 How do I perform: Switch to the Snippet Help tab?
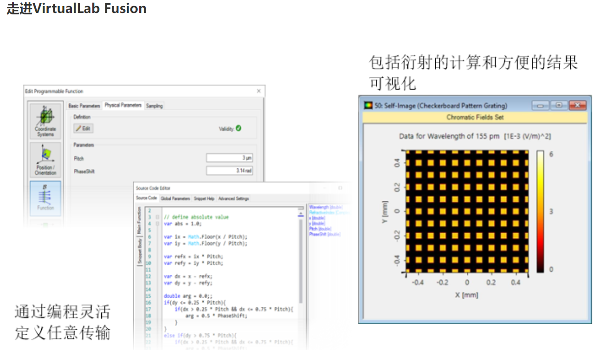pyautogui.click(x=204, y=198)
